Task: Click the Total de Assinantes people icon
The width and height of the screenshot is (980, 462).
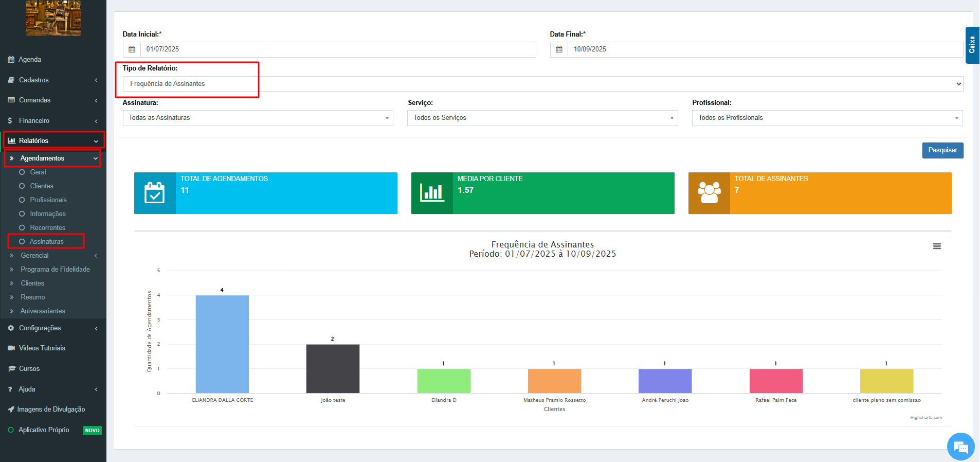Action: coord(709,193)
